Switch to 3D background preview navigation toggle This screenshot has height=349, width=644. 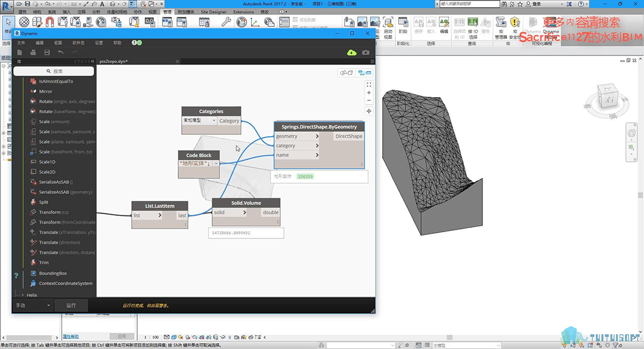coord(346,73)
